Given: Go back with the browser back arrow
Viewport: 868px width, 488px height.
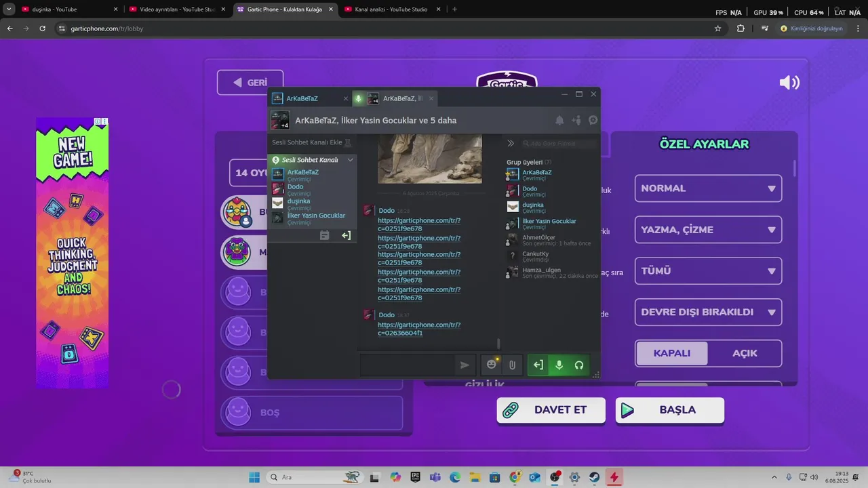Looking at the screenshot, I should click(10, 28).
